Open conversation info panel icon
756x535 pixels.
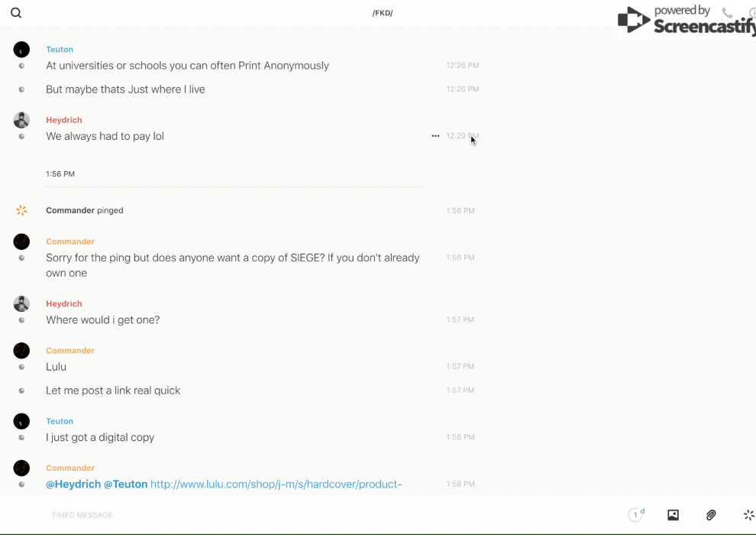[751, 13]
